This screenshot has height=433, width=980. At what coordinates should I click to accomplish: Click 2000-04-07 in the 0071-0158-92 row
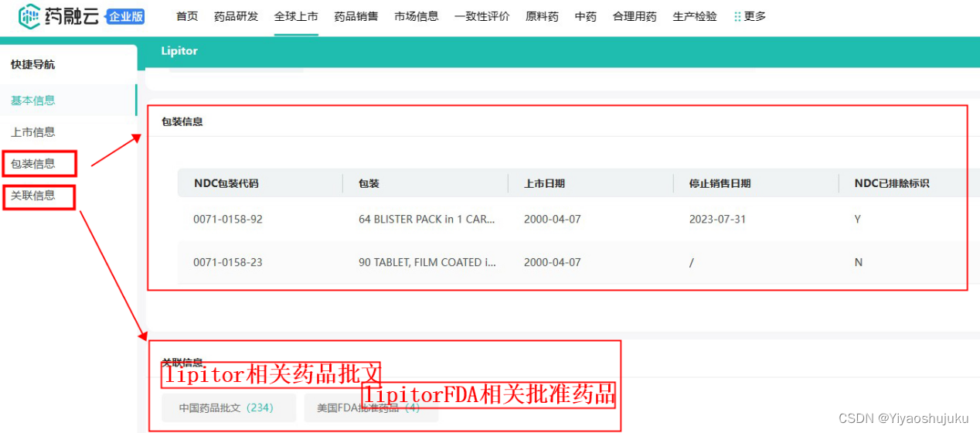pyautogui.click(x=553, y=220)
